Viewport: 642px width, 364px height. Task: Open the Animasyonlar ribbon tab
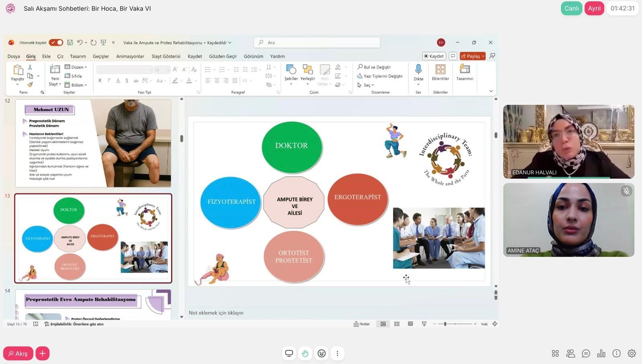(130, 56)
